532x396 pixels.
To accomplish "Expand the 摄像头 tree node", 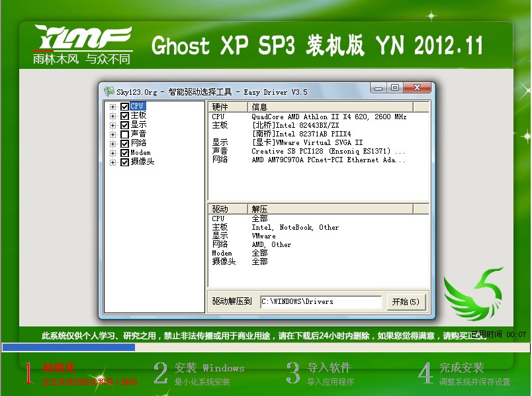I will (x=112, y=162).
